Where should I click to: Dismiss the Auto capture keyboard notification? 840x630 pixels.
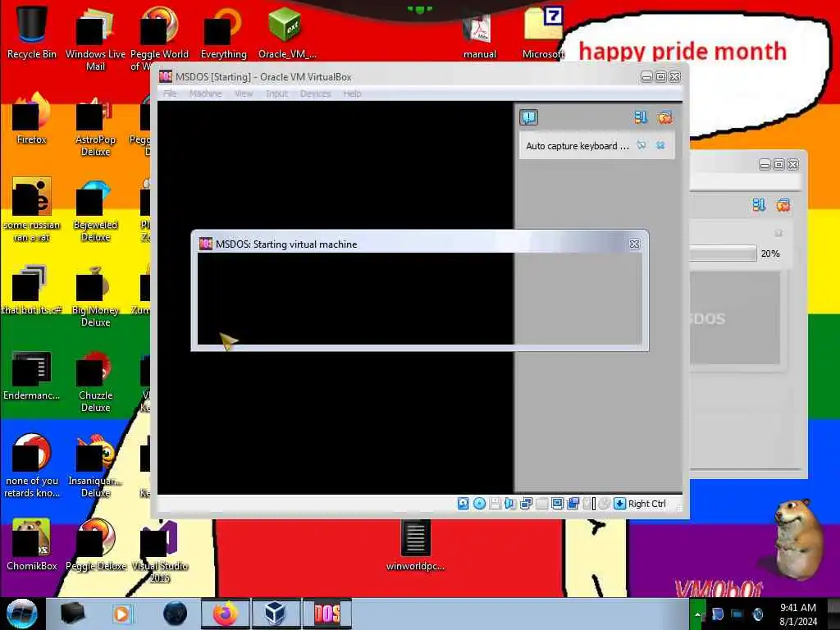[660, 145]
